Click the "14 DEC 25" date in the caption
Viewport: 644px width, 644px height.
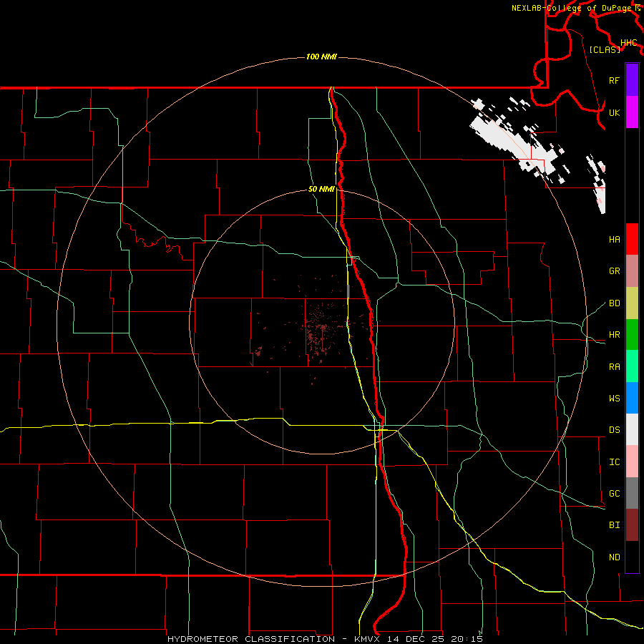417,639
